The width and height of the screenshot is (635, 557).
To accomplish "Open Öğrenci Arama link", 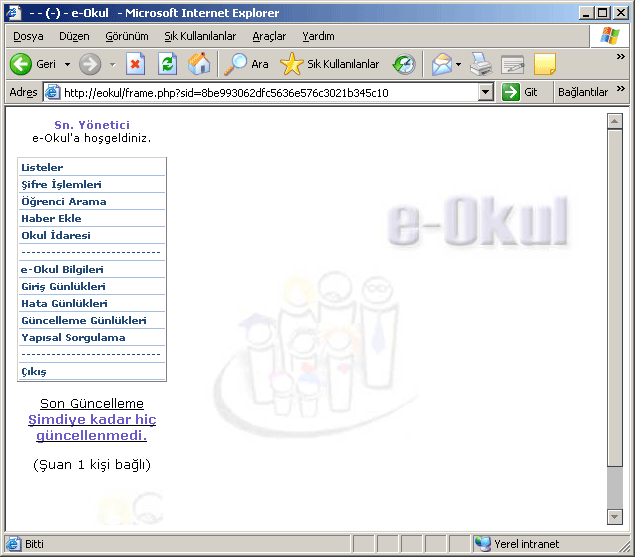I will (64, 201).
